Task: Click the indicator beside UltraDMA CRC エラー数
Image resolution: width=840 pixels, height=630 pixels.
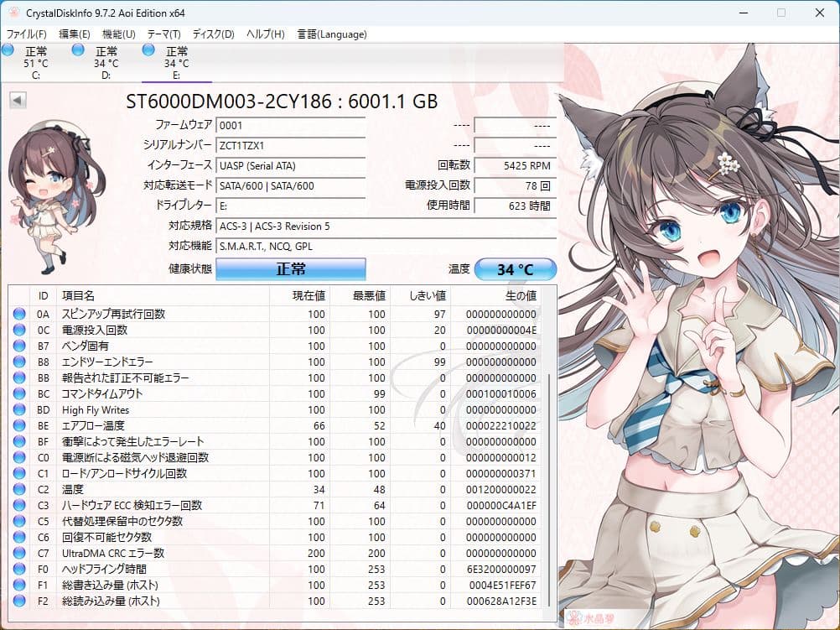Action: [18, 553]
